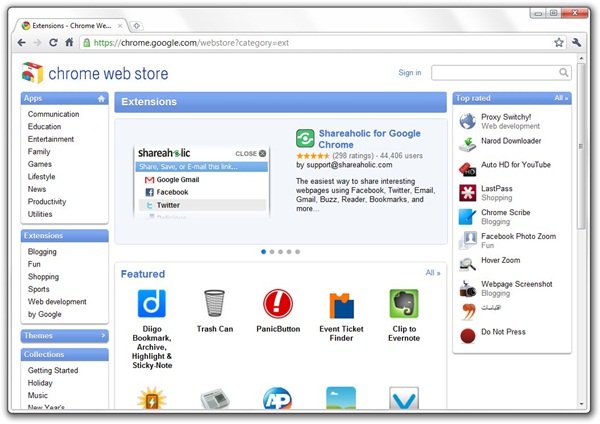Open the AP news extension icon
Viewport: 600px width, 424px height.
coord(277,398)
